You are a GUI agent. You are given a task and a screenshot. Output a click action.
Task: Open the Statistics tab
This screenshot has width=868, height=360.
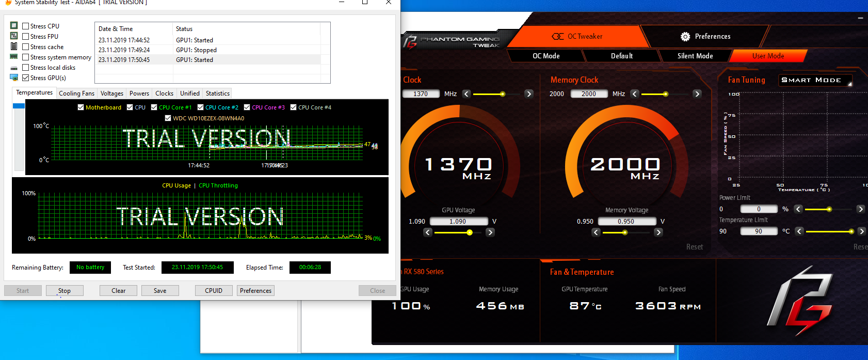point(218,93)
